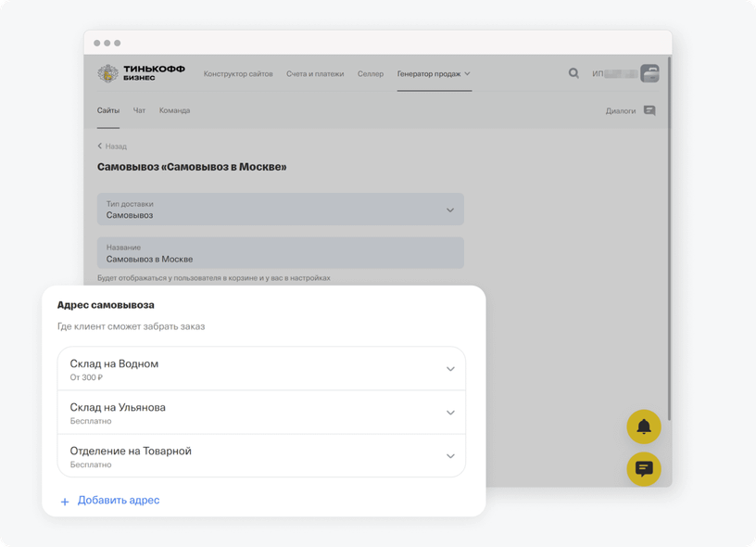Open notifications with the yellow bell button
Image resolution: width=756 pixels, height=547 pixels.
click(644, 426)
